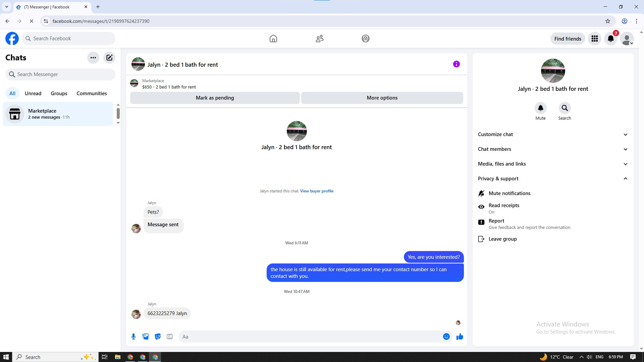Switch to the Unread chats tab
The image size is (644, 362).
tap(33, 94)
